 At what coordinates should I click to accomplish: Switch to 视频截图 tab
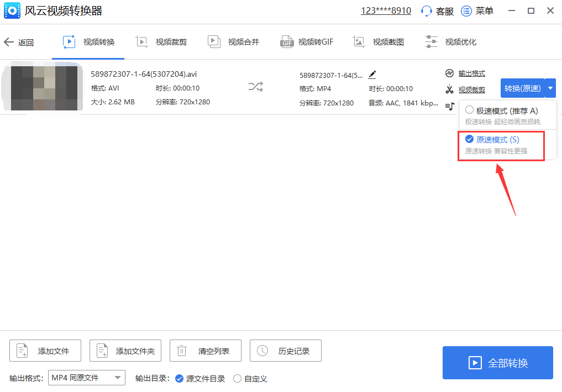point(378,43)
